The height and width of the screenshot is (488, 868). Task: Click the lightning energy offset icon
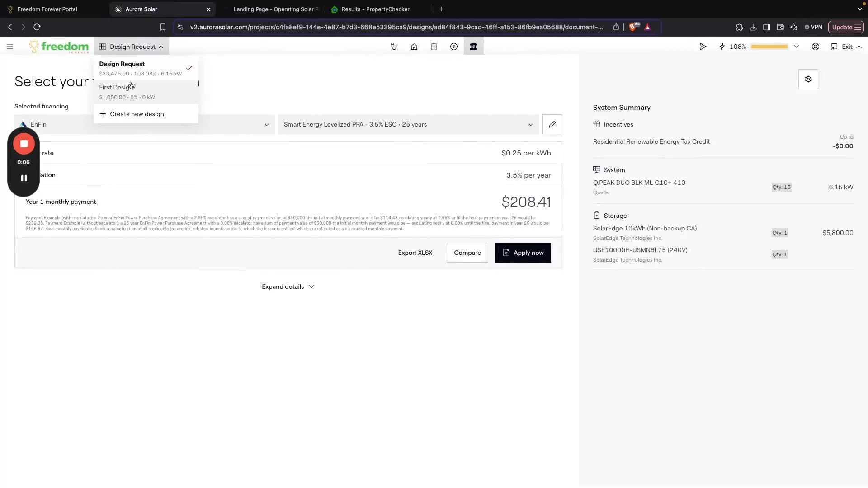pos(722,47)
